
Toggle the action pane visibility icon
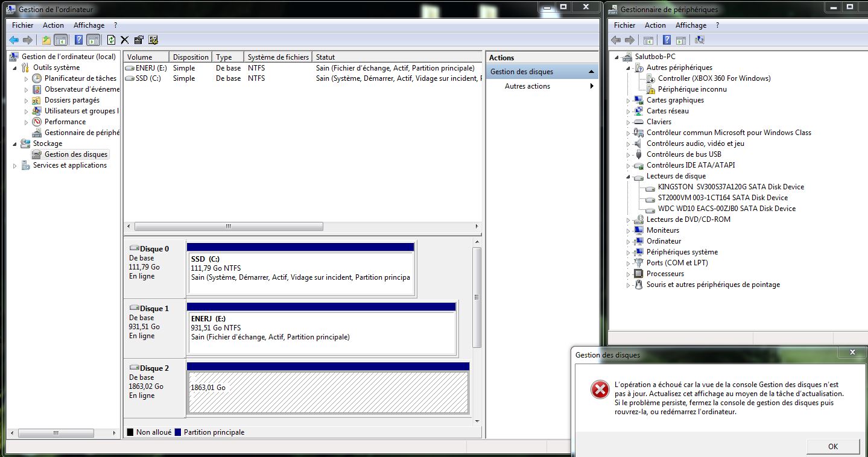coord(92,40)
